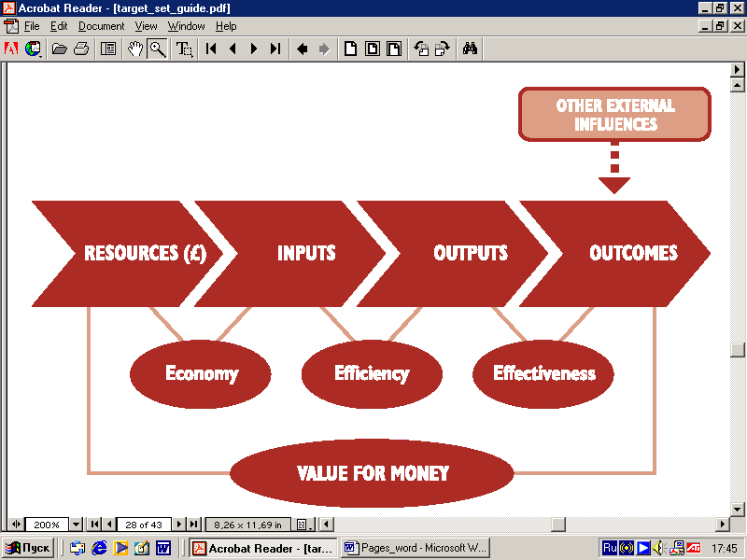Click the vertical scrollbar up arrow
This screenshot has height=560, width=747.
[738, 85]
